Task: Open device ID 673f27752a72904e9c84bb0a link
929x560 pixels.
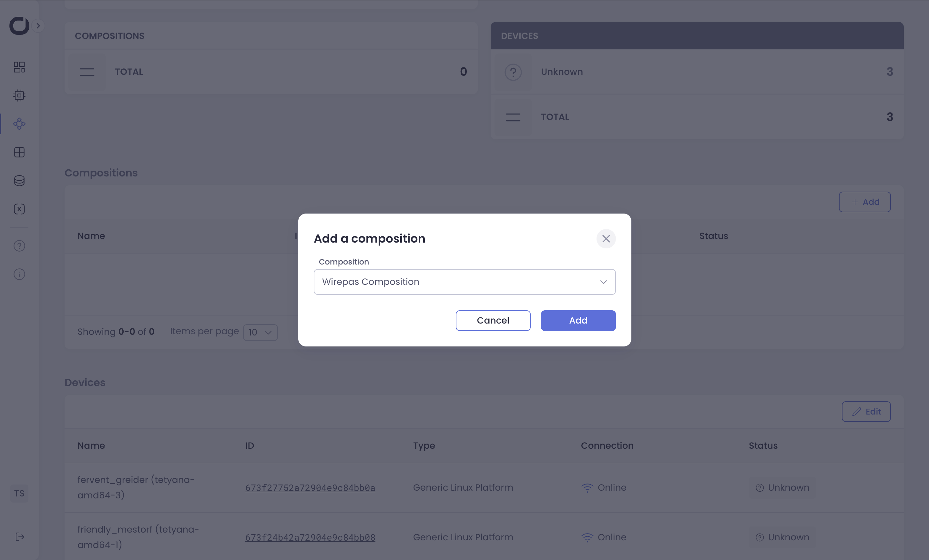Action: [x=310, y=488]
